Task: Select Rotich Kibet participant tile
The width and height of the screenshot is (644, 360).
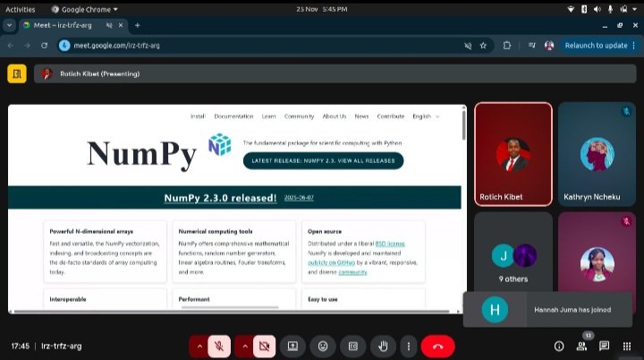Action: coord(513,154)
